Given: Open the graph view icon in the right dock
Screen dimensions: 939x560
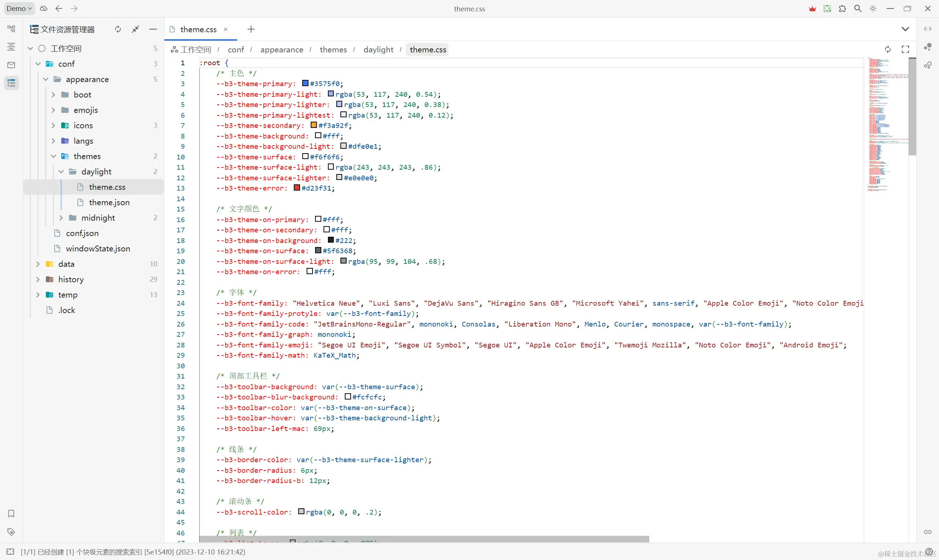Looking at the screenshot, I should coord(928,47).
